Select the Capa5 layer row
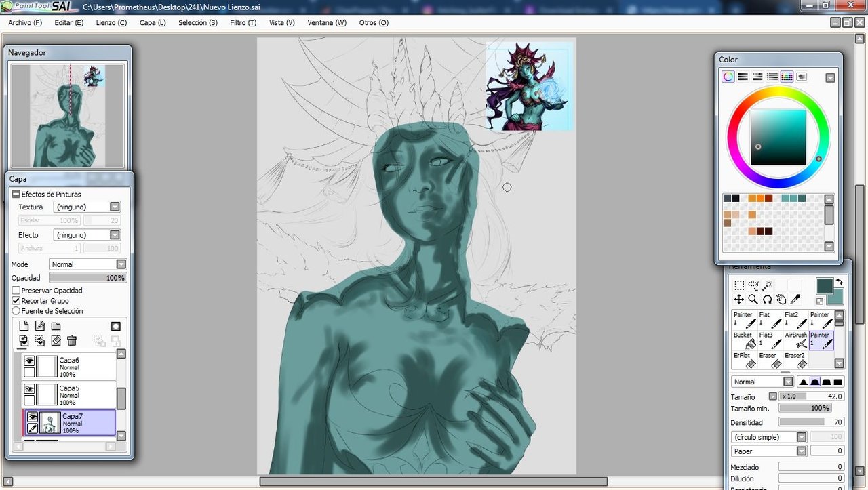 69,394
